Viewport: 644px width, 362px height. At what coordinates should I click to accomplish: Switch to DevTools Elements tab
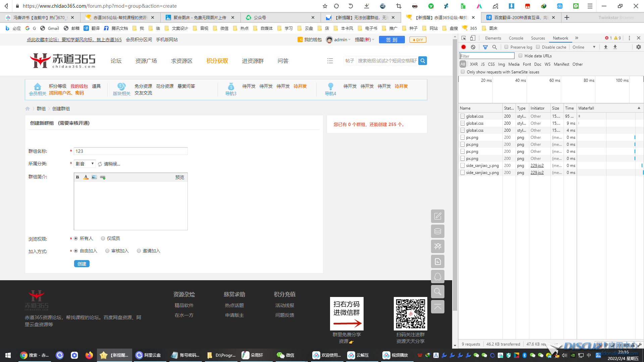point(493,38)
